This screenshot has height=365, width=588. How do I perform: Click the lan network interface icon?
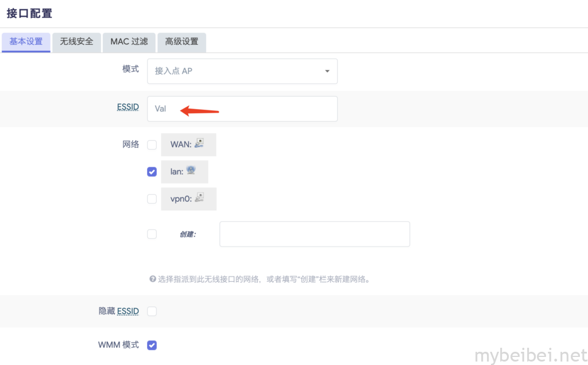[191, 171]
